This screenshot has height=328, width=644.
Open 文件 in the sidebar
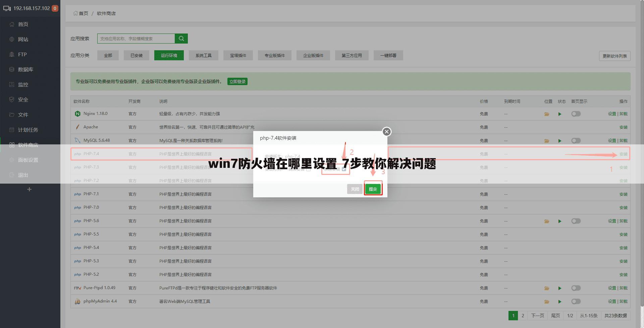point(23,115)
